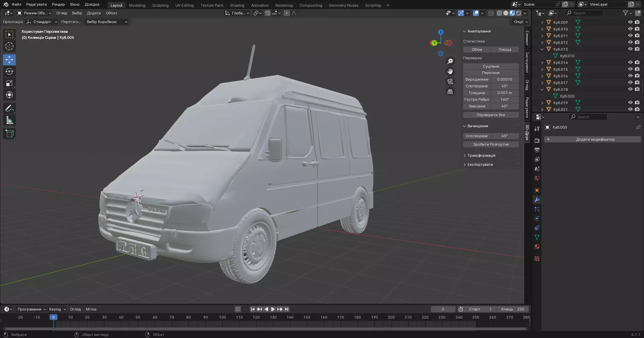Select the 3D Cursor tool
Image resolution: width=644 pixels, height=338 pixels.
tap(9, 47)
